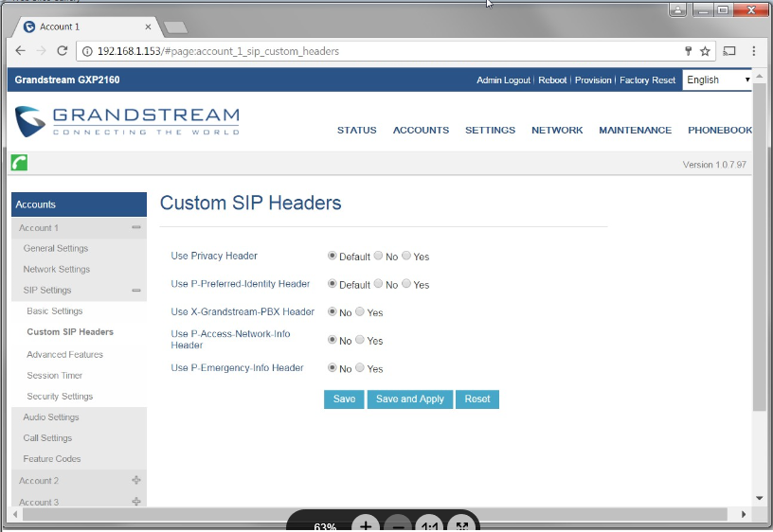The width and height of the screenshot is (773, 532).
Task: Click the browser address bar URL
Action: (x=219, y=51)
